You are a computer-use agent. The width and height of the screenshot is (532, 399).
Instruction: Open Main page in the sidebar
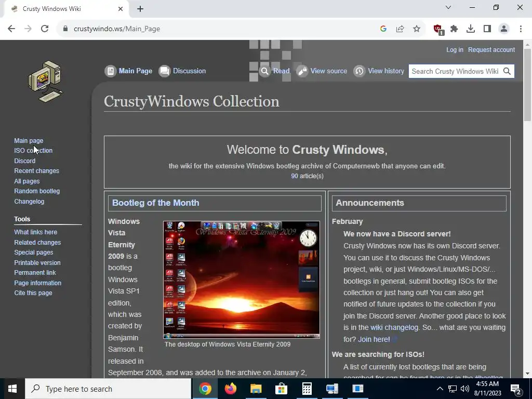29,140
